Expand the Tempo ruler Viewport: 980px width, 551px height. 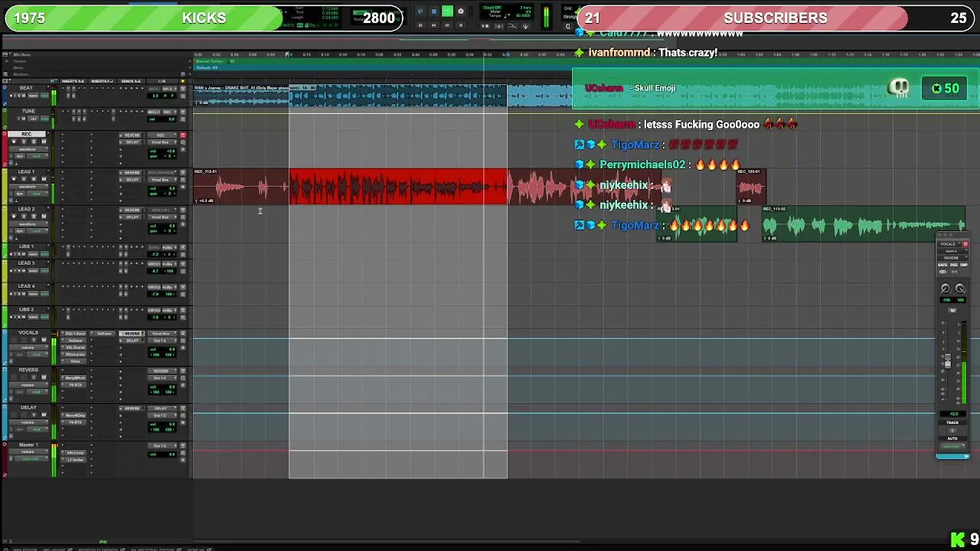(5, 61)
